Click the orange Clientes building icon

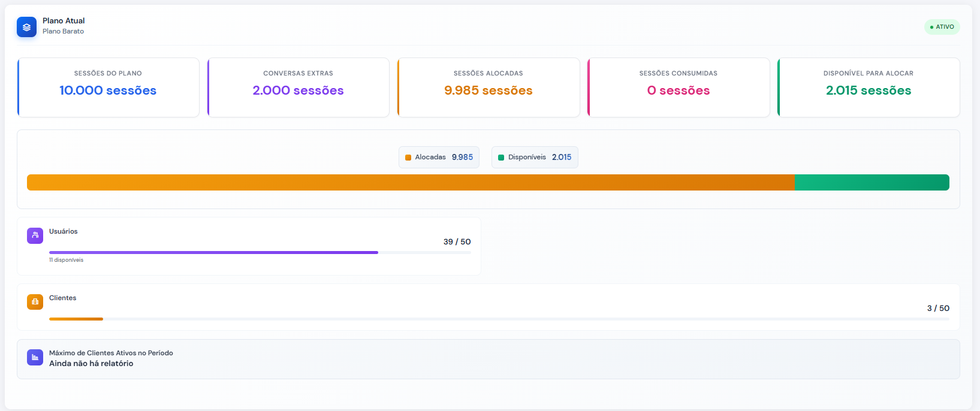tap(35, 302)
